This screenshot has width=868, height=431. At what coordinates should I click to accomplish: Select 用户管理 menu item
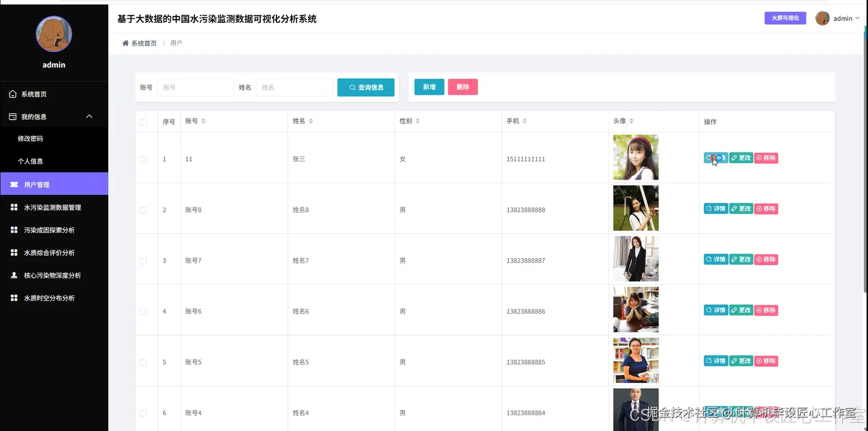pyautogui.click(x=54, y=184)
